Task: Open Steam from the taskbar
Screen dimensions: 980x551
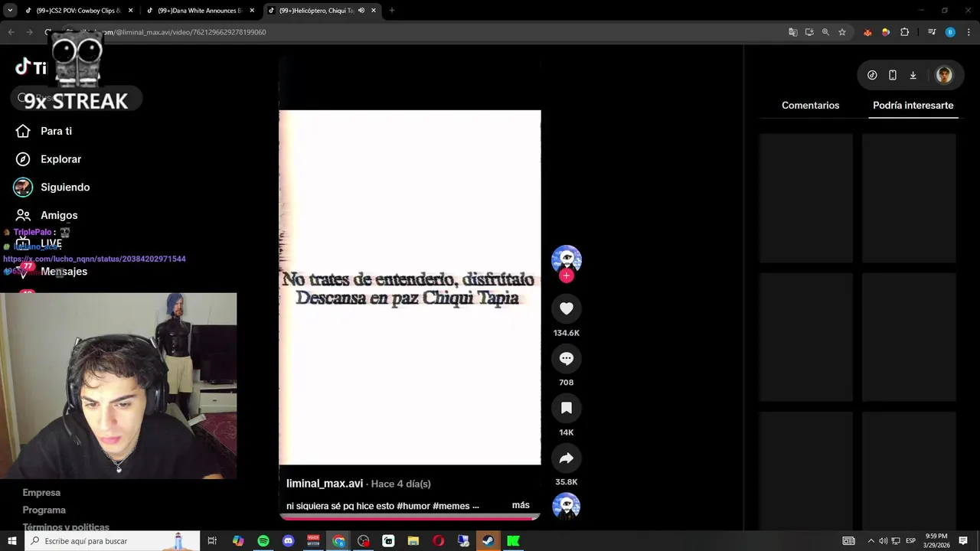Action: [x=488, y=541]
